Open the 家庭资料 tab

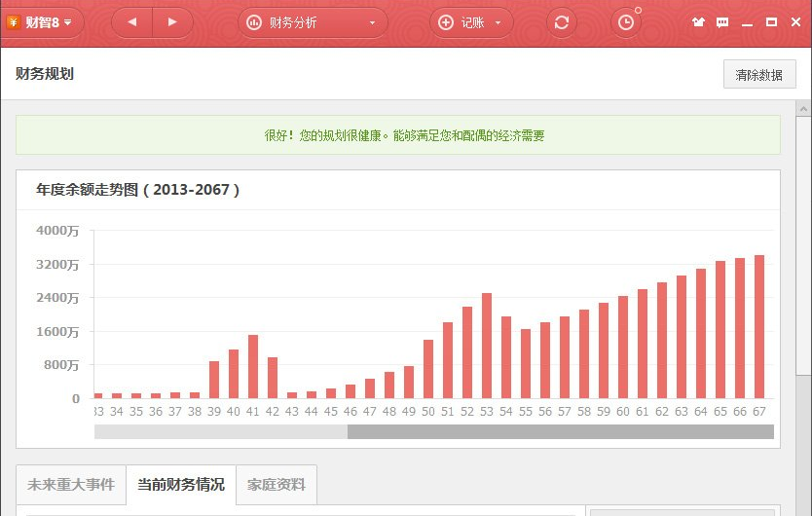(x=276, y=485)
